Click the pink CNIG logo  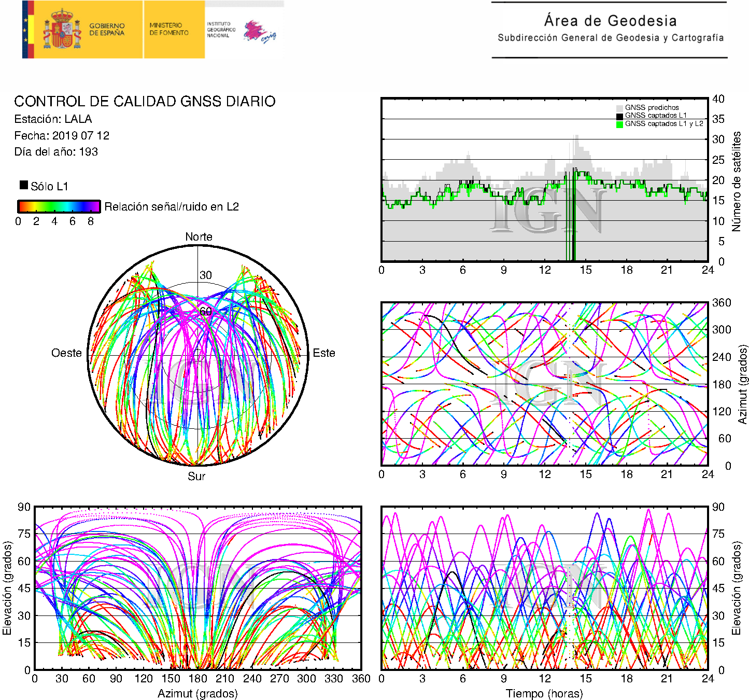(x=258, y=32)
